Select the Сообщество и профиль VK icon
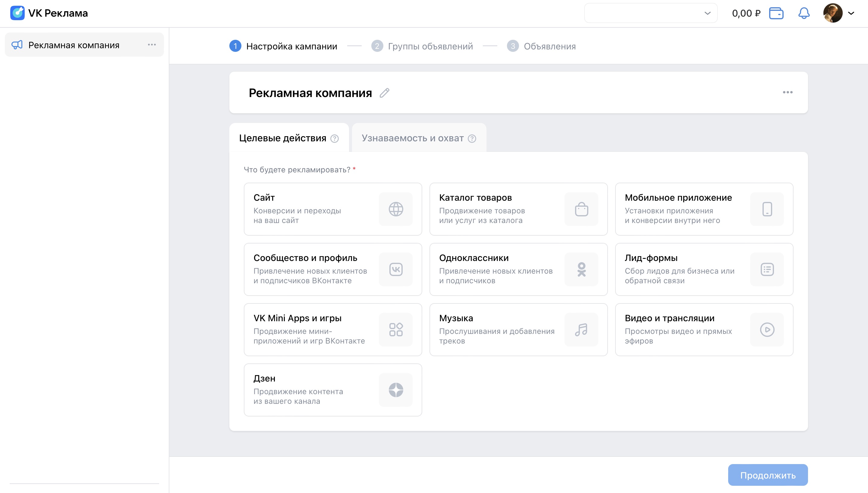Image resolution: width=868 pixels, height=493 pixels. pyautogui.click(x=396, y=269)
